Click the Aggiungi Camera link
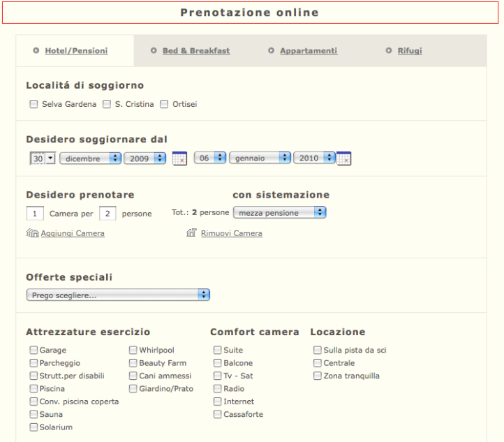The height and width of the screenshot is (442, 504). pos(73,233)
